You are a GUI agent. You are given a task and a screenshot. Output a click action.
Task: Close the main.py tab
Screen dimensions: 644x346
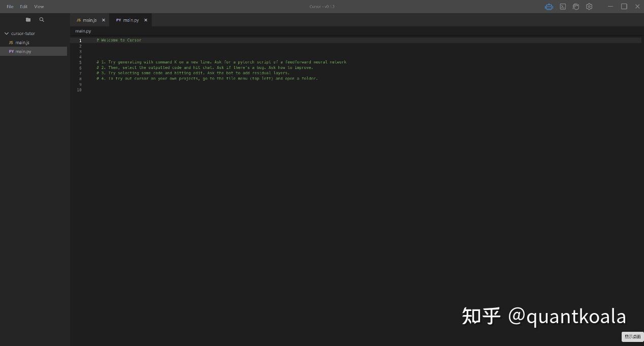click(146, 20)
